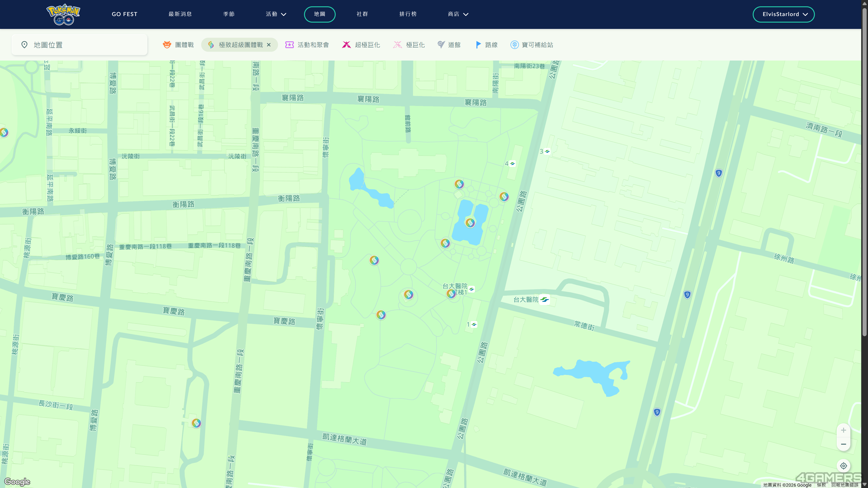This screenshot has height=488, width=868.
Task: Click the 南陽街23巷 street label
Action: [x=529, y=66]
